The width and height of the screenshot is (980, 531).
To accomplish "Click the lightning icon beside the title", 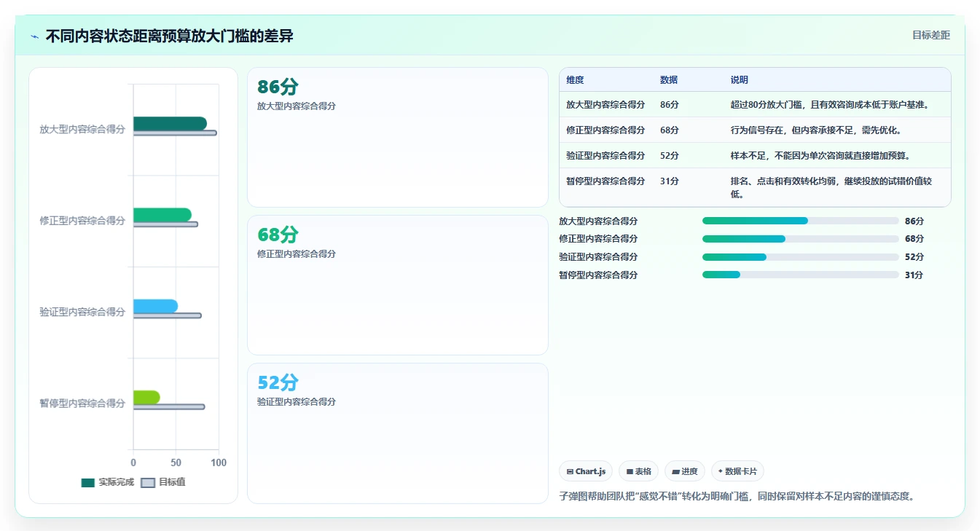I will click(34, 36).
